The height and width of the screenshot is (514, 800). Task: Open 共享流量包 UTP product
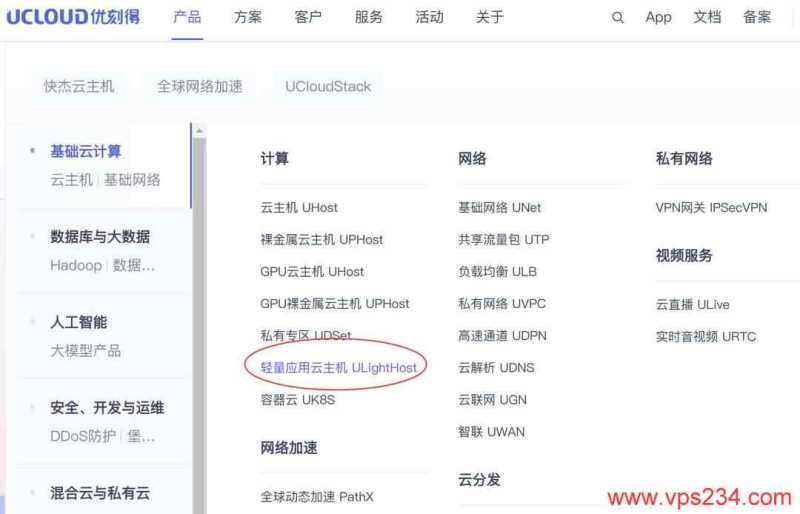point(504,239)
